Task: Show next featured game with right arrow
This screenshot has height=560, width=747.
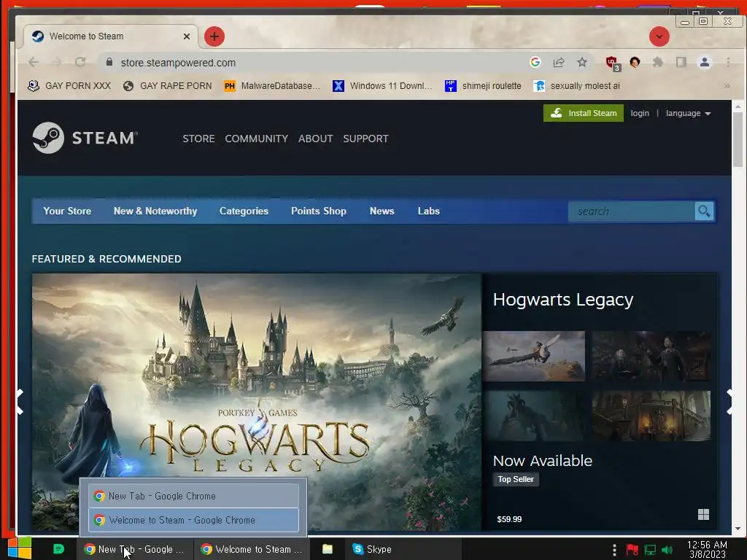Action: click(729, 402)
